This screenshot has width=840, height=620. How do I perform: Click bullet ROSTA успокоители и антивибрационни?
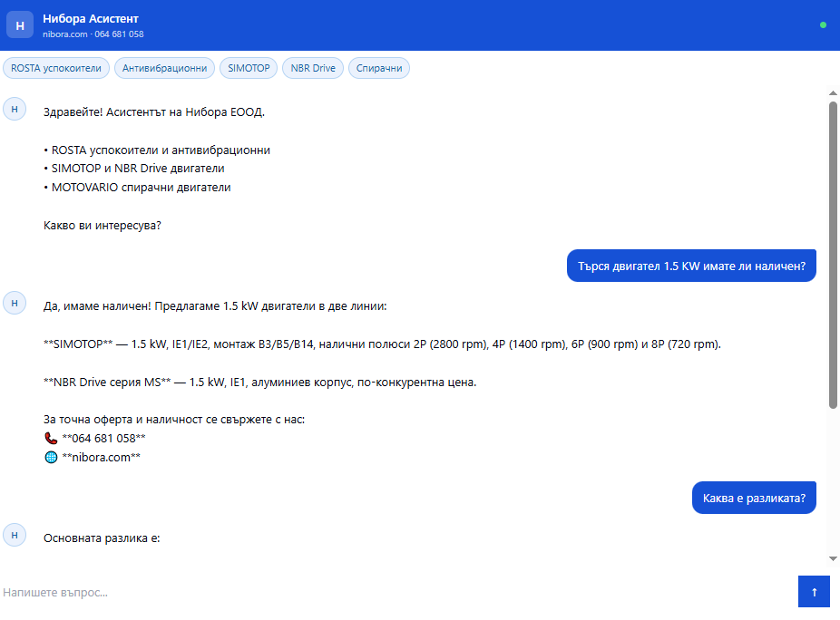point(157,150)
